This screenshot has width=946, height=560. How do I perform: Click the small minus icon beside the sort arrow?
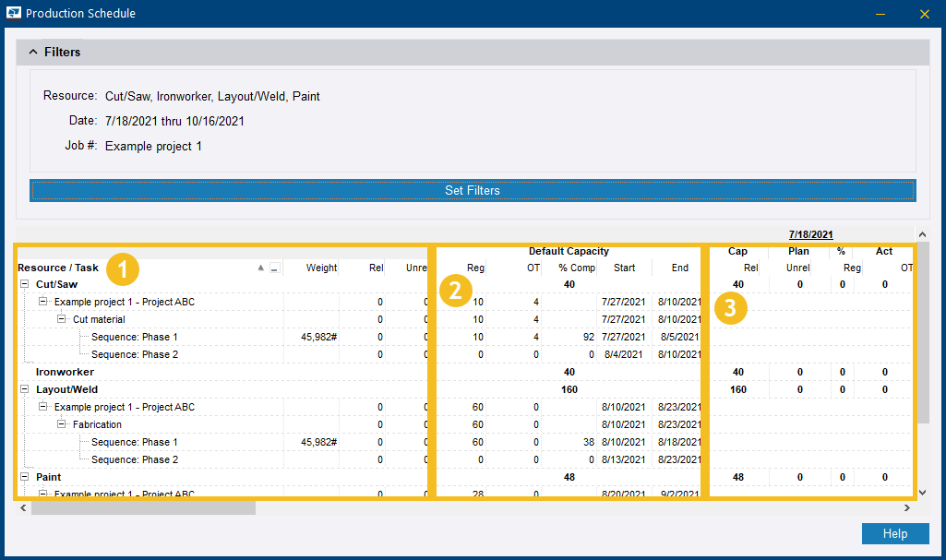(x=274, y=268)
